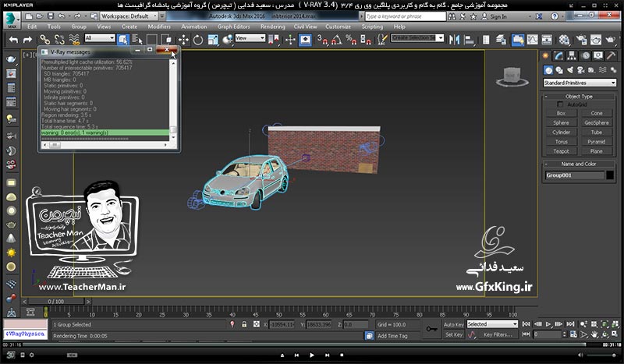The height and width of the screenshot is (364, 624).
Task: Create a Box primitive
Action: point(561,113)
